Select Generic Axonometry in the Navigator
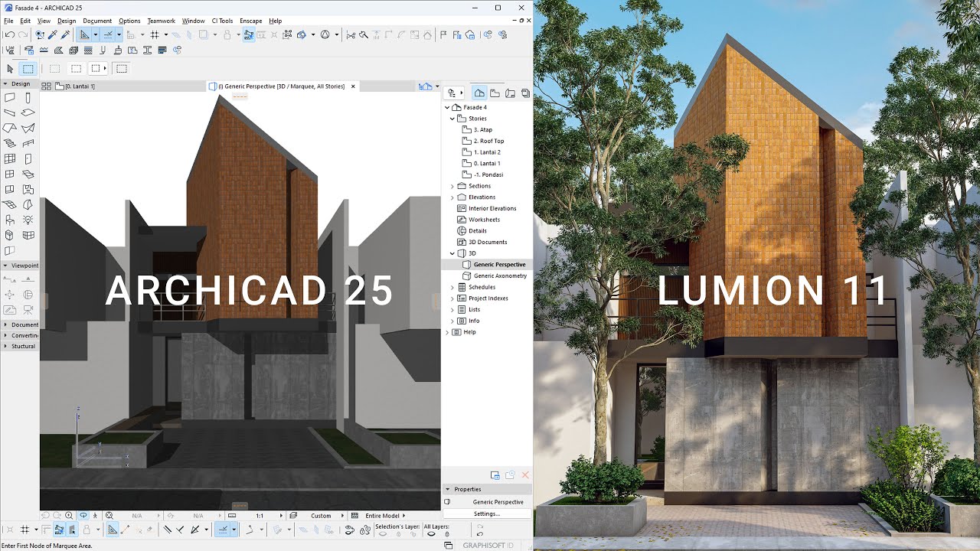980x551 pixels. 500,275
